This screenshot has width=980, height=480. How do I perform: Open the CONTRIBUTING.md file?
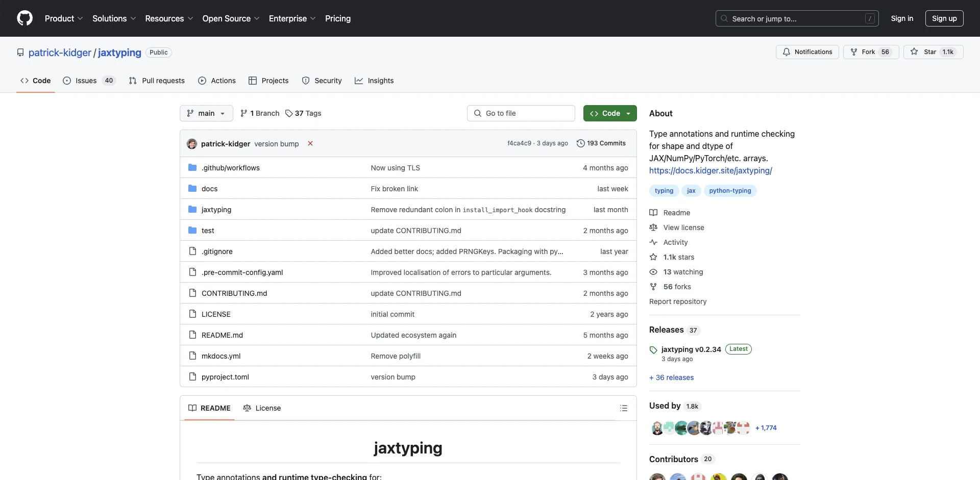tap(234, 293)
